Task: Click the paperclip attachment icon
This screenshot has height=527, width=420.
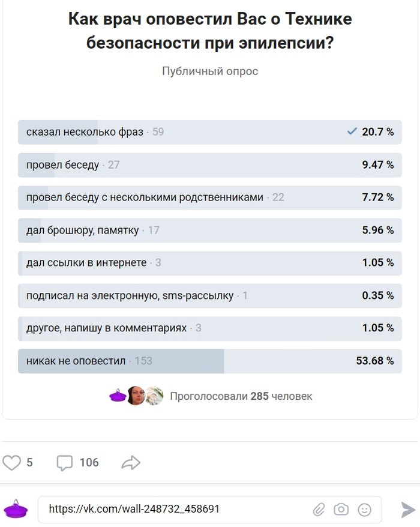Action: [x=319, y=510]
